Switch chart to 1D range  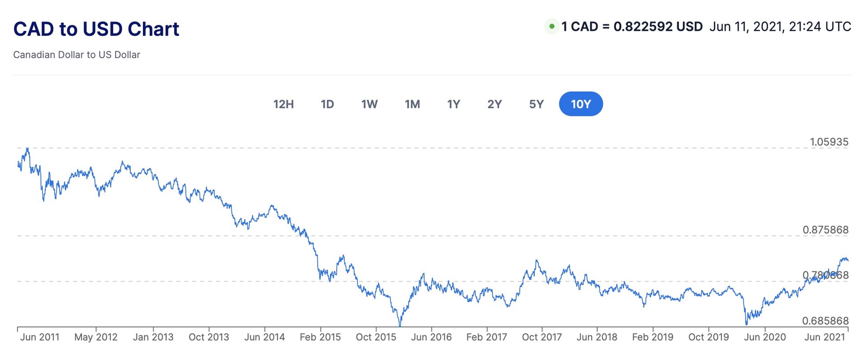(x=327, y=104)
